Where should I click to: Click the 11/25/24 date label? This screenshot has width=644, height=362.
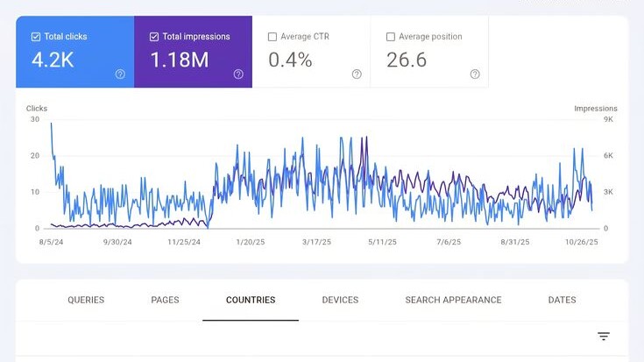pos(184,242)
